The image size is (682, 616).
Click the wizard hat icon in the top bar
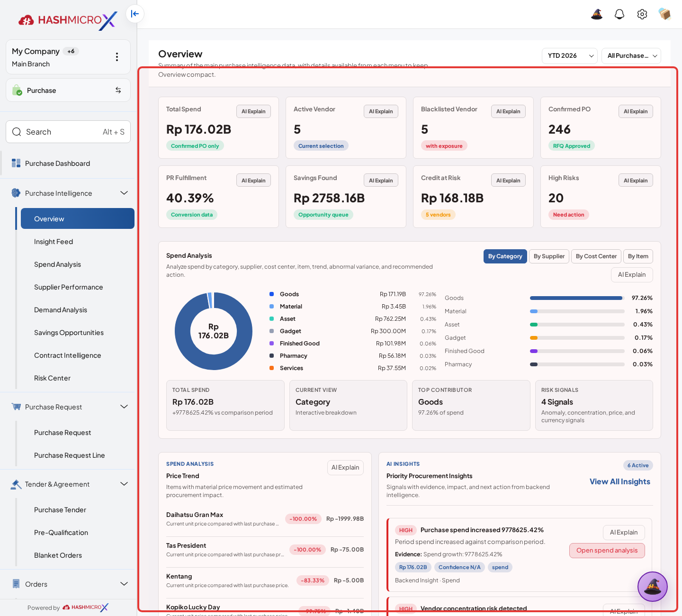597,14
